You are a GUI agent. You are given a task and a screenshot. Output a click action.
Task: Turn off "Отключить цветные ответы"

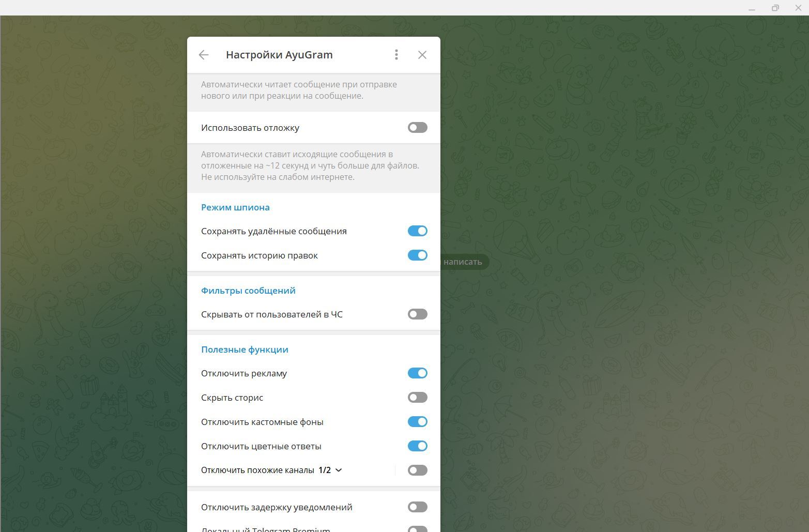418,446
